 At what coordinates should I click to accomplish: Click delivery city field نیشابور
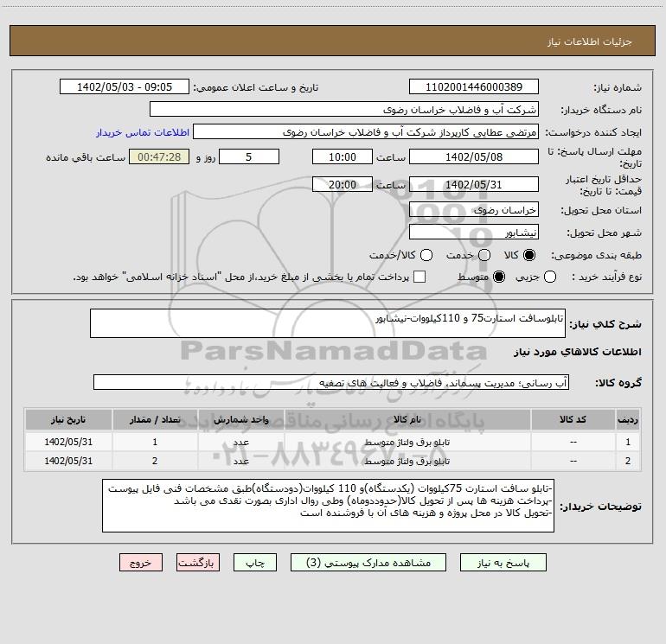pos(474,232)
